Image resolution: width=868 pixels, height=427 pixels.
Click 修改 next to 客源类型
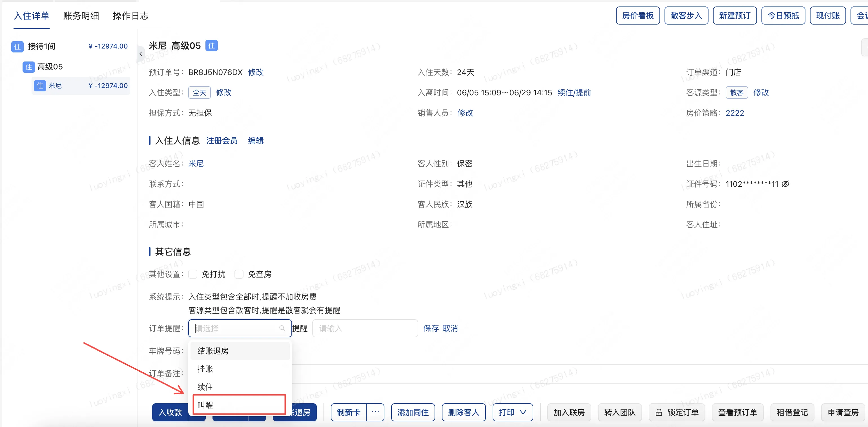(761, 93)
